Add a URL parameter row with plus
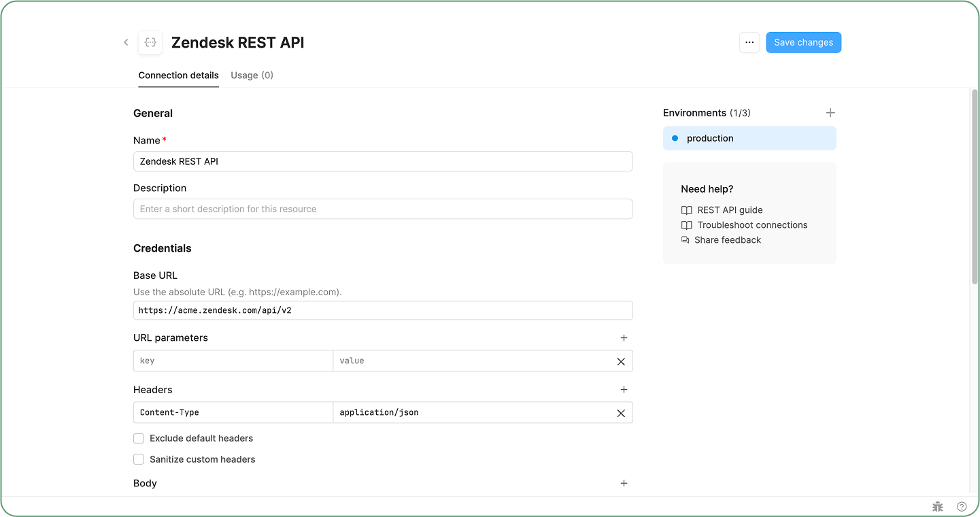The width and height of the screenshot is (980, 517). pos(624,338)
